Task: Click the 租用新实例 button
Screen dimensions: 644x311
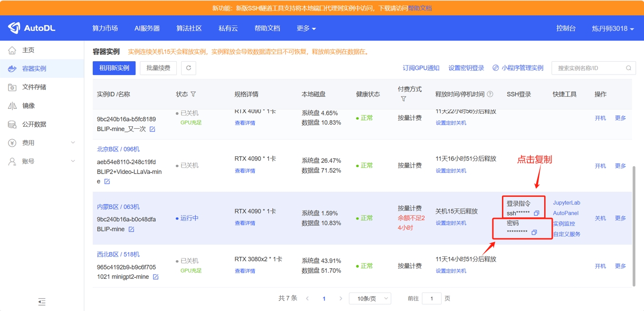Action: [114, 68]
